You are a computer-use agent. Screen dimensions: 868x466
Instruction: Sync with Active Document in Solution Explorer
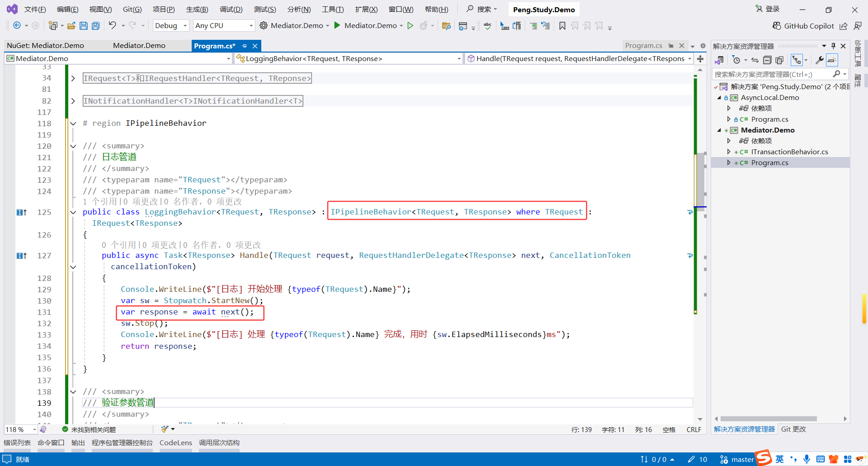(x=755, y=60)
